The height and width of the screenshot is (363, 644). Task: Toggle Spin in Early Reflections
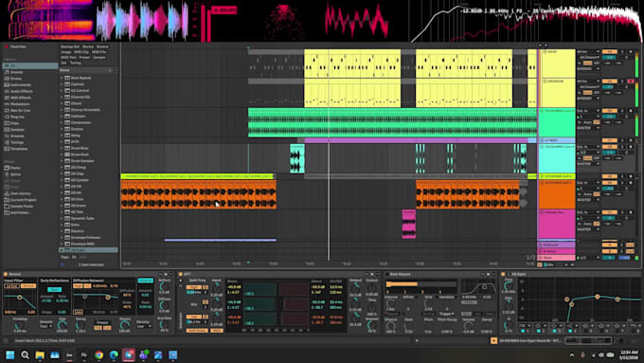tap(54, 290)
